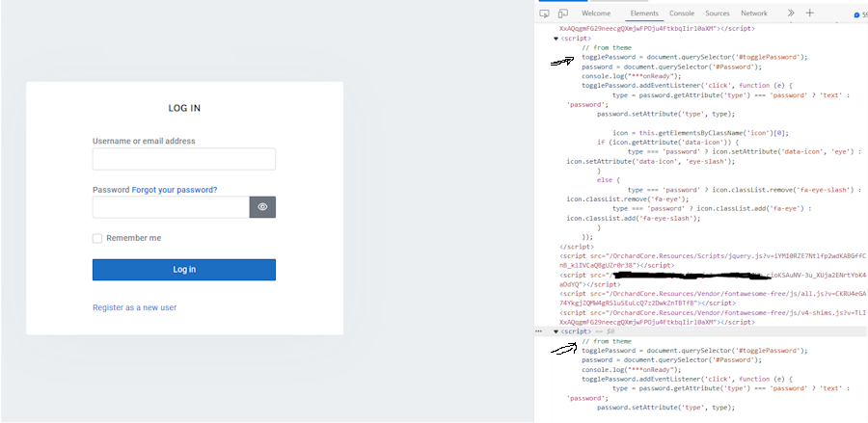Open Register as a new user link
This screenshot has height=423, width=868.
click(134, 307)
